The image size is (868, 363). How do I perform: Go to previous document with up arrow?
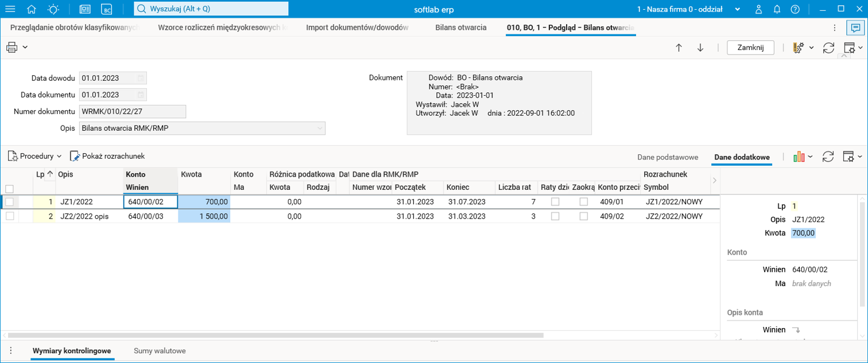pos(679,48)
